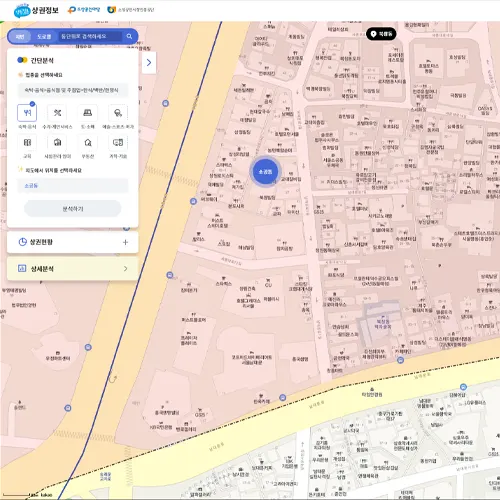
Task: Select the 도·소매 category icon
Action: pos(88,113)
